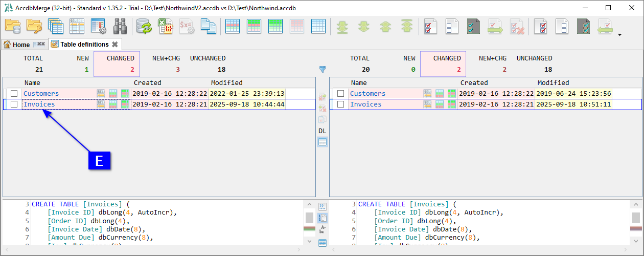Close the Table definitions tab
Screen dimensions: 644x256
point(114,45)
